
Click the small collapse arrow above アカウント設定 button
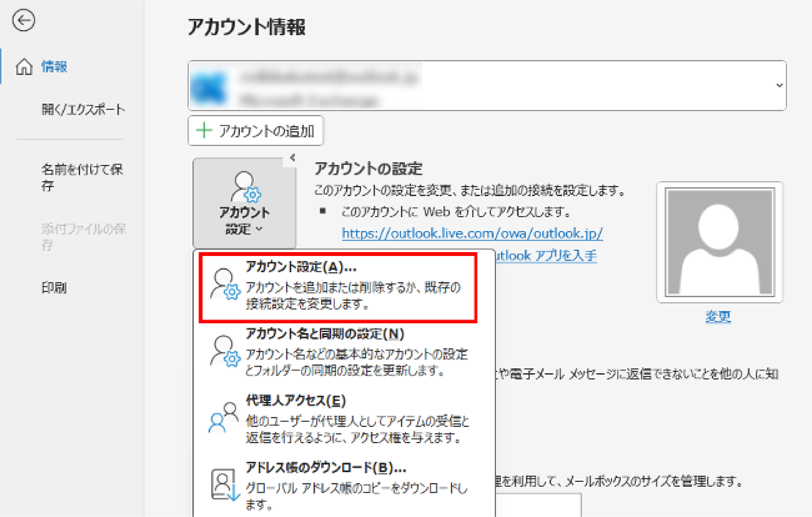[293, 158]
